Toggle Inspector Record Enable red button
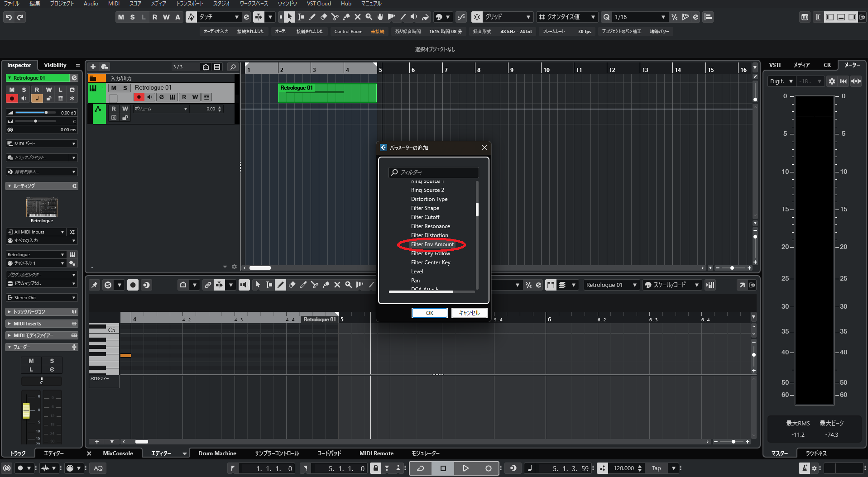868x477 pixels. pyautogui.click(x=12, y=98)
